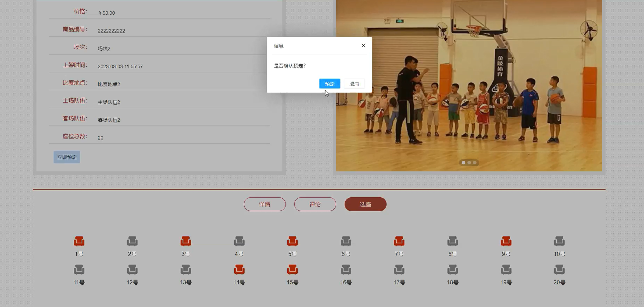Screen dimensions: 644x307
Task: Close the 信息 dialog with X
Action: pos(364,46)
